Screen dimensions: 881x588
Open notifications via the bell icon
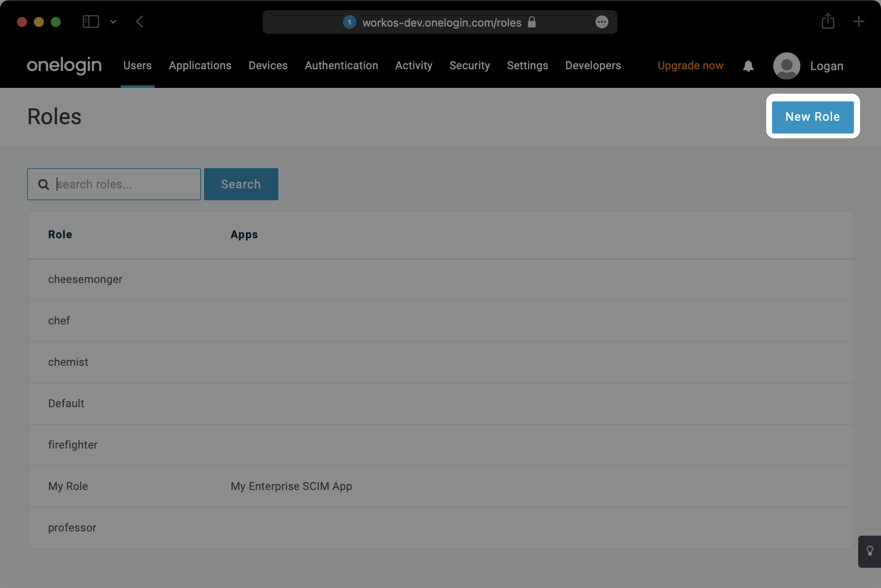click(x=748, y=65)
